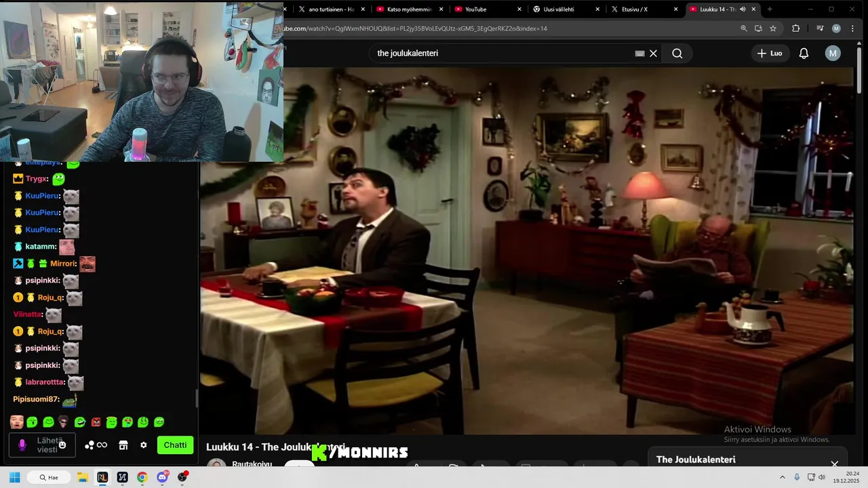
Task: Open Chrome media controls icon
Action: (820, 28)
